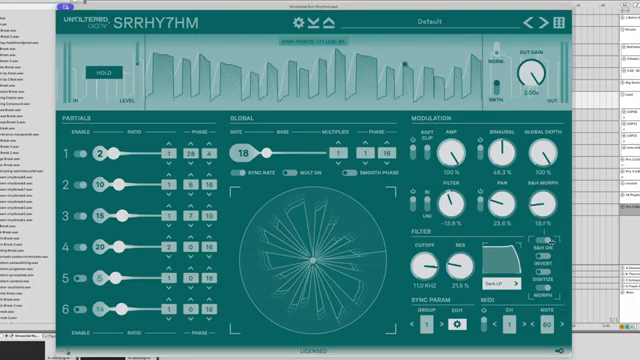Open Default preset name menu
The height and width of the screenshot is (360, 640).
point(429,22)
